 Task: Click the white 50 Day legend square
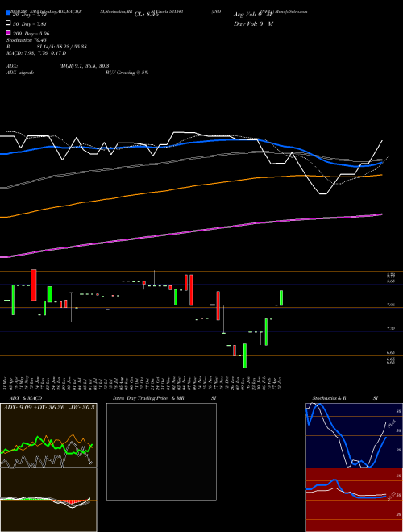point(9,23)
